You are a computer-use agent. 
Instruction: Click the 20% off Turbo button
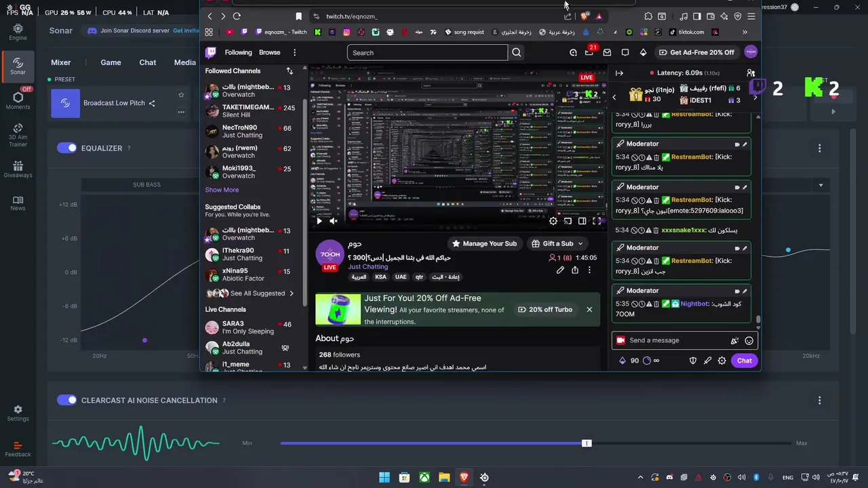pyautogui.click(x=545, y=310)
